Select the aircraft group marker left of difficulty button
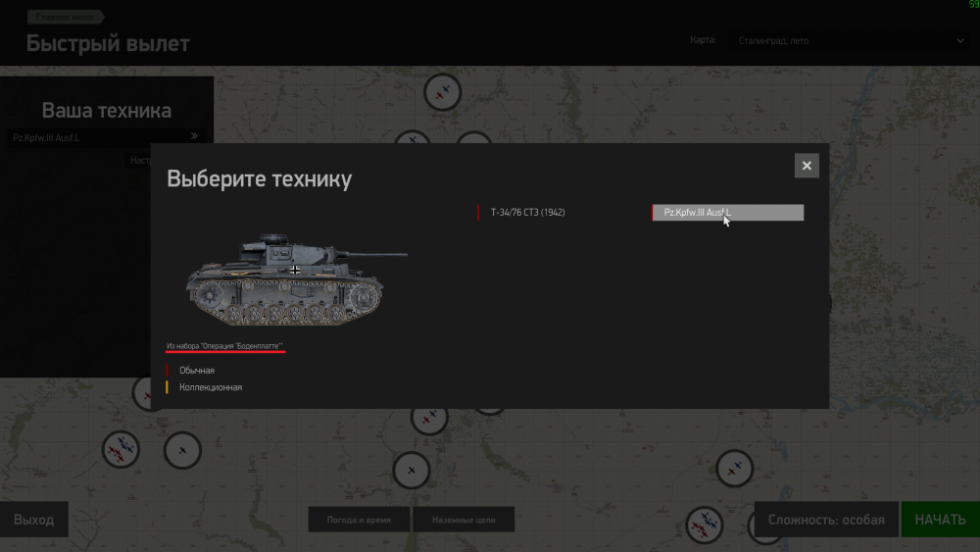This screenshot has height=552, width=980. (705, 525)
